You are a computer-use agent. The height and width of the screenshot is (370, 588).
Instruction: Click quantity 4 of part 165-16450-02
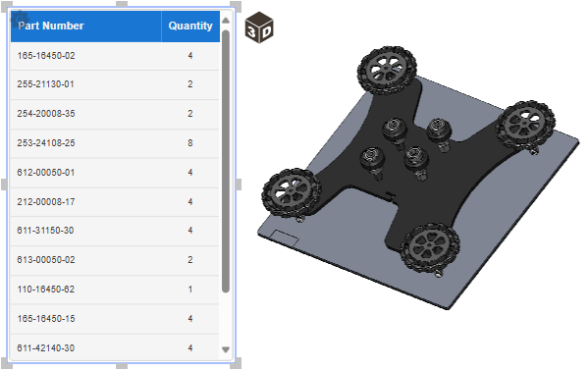click(190, 56)
